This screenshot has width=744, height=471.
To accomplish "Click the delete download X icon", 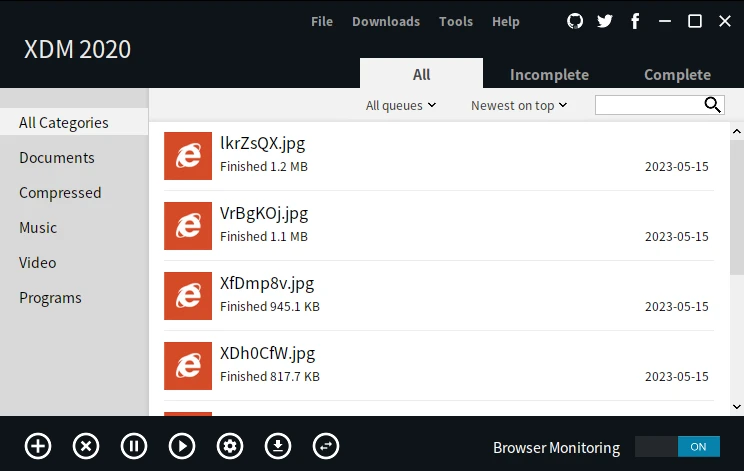I will (86, 446).
